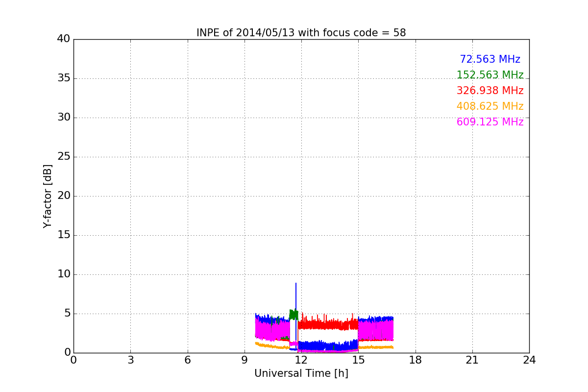This screenshot has width=588, height=392.
Task: Click the x-axis tick label 9
Action: click(245, 360)
